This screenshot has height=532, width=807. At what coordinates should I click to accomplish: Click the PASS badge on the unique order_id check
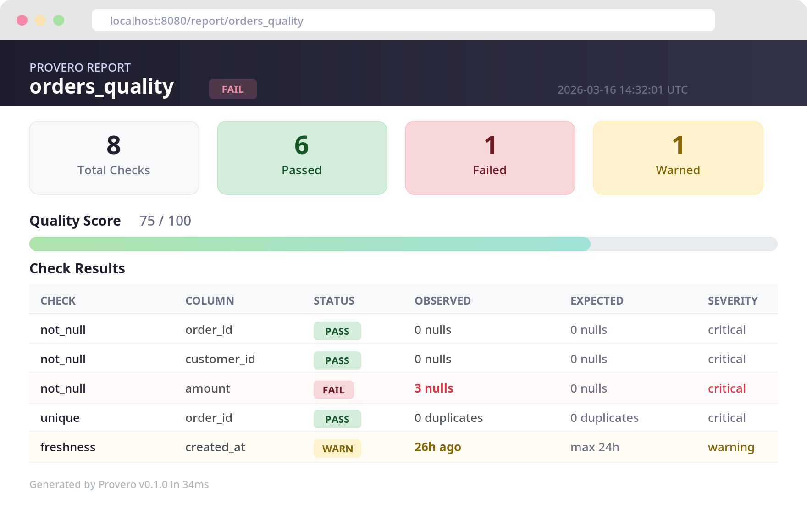[x=337, y=419]
